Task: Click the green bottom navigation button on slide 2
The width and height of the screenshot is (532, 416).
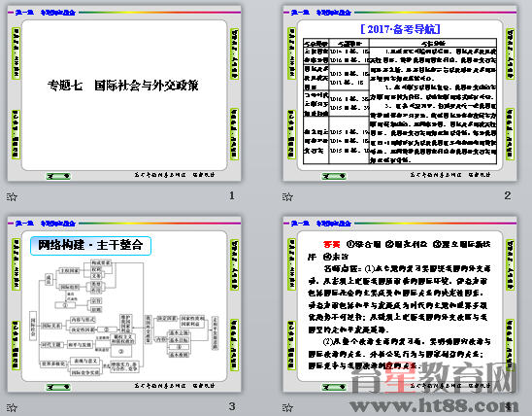Action: click(x=334, y=176)
